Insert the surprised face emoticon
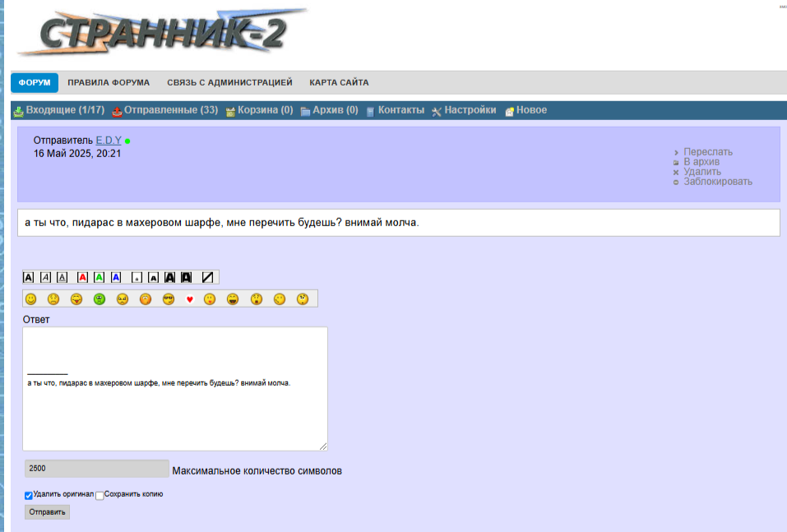The image size is (787, 532). click(x=257, y=299)
